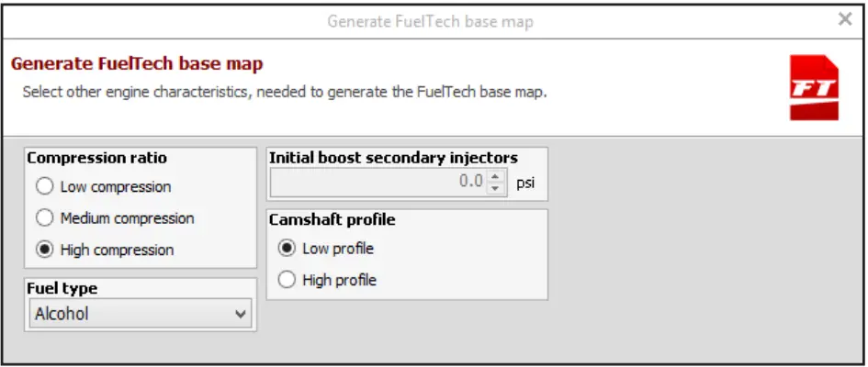Expand Fuel type dropdown arrow
The image size is (868, 367).
(x=241, y=314)
